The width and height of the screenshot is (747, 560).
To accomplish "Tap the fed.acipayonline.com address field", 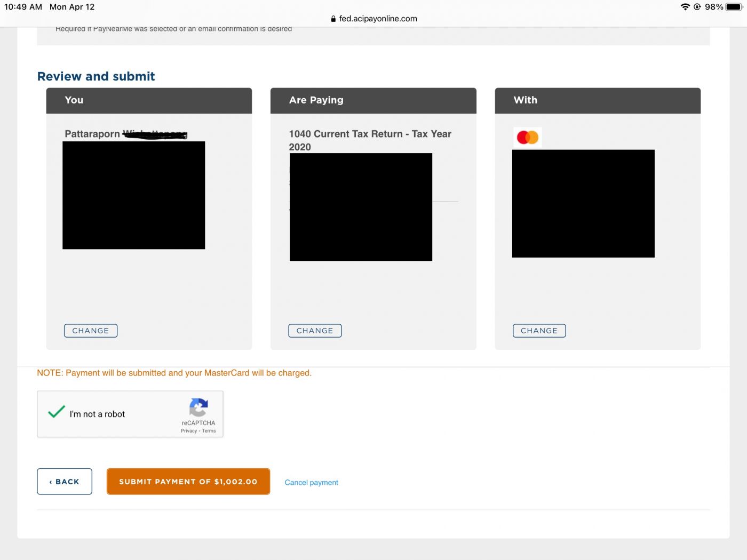I will click(378, 19).
